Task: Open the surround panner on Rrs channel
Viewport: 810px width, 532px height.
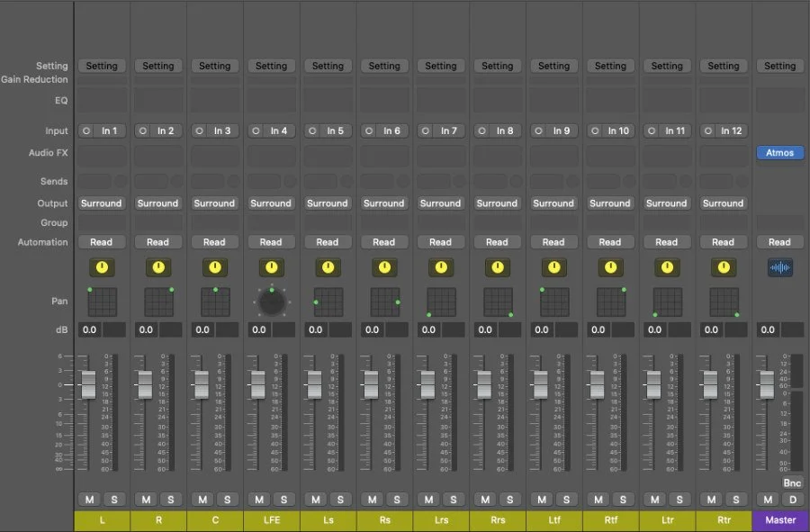Action: click(498, 302)
